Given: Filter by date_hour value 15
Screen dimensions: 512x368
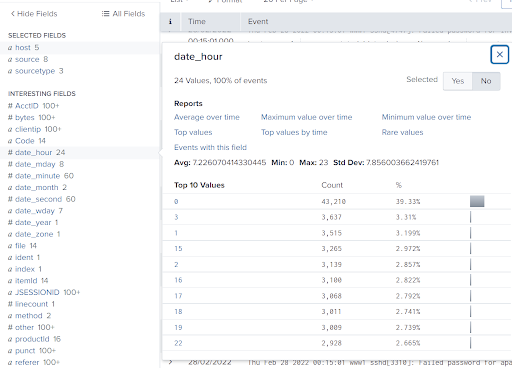Looking at the screenshot, I should [x=178, y=249].
